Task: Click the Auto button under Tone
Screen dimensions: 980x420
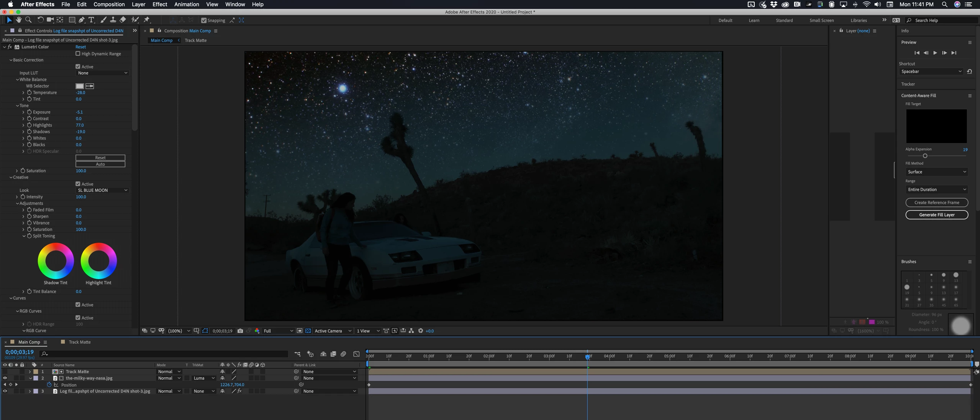Action: [100, 164]
